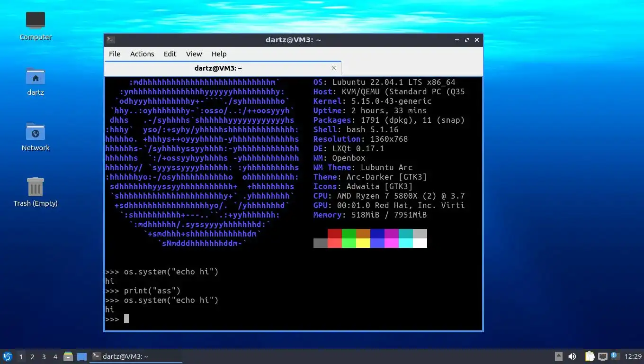644x364 pixels.
Task: Click the Theme value "Arc-Darker [GTK3]"
Action: (387, 177)
